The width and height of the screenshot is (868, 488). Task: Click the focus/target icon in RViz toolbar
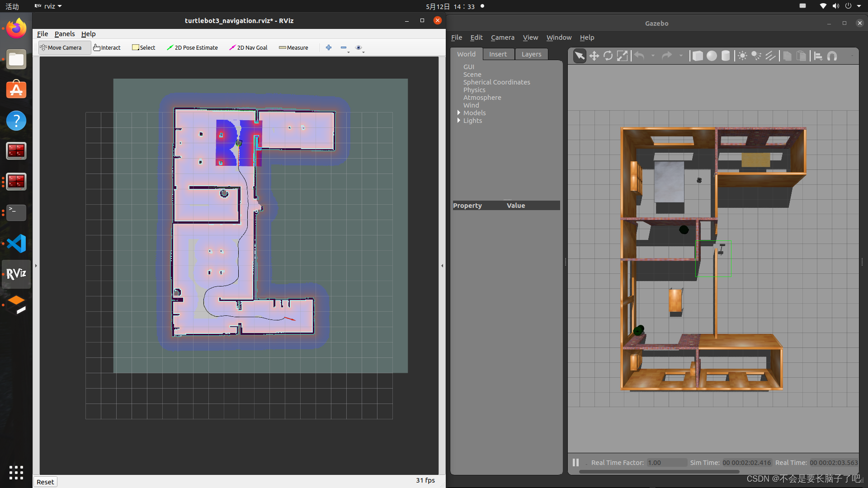[358, 47]
